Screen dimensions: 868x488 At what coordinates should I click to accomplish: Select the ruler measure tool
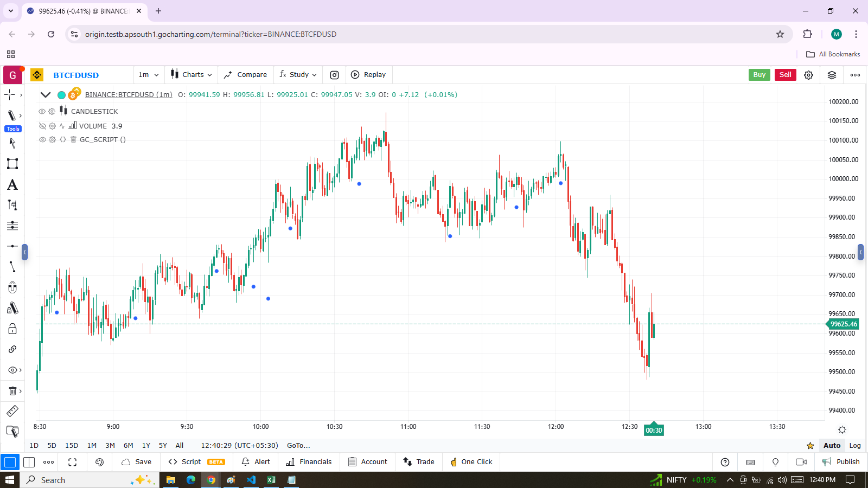[x=12, y=411]
